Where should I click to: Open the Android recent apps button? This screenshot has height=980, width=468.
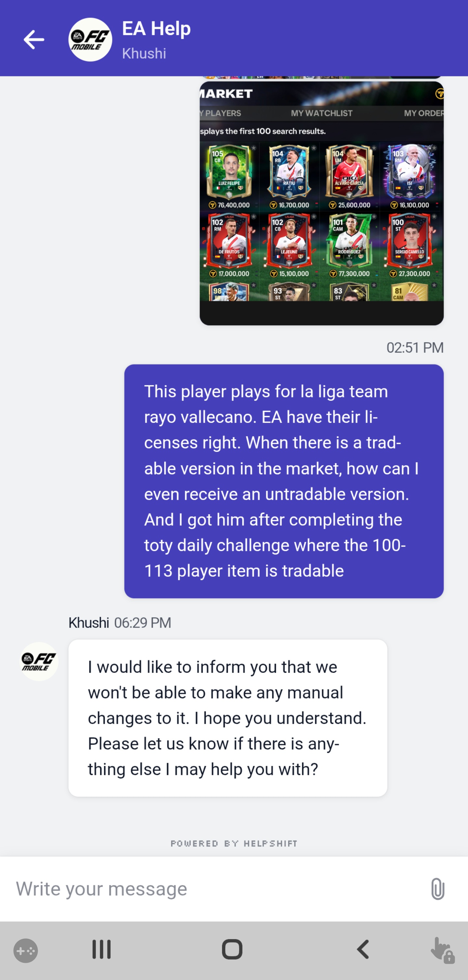tap(102, 949)
